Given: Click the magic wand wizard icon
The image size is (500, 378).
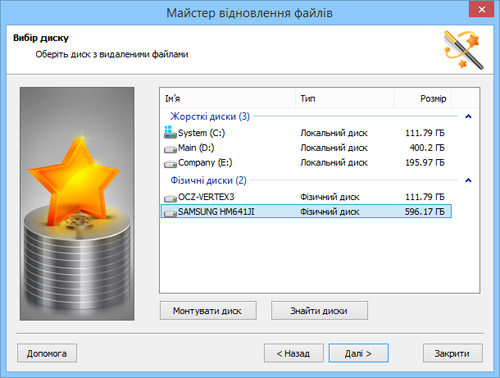Looking at the screenshot, I should 463,49.
